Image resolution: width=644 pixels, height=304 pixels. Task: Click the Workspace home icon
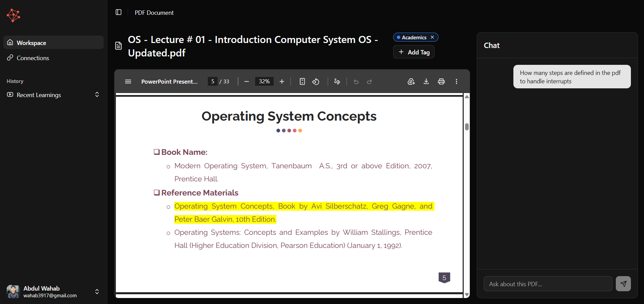coord(10,42)
